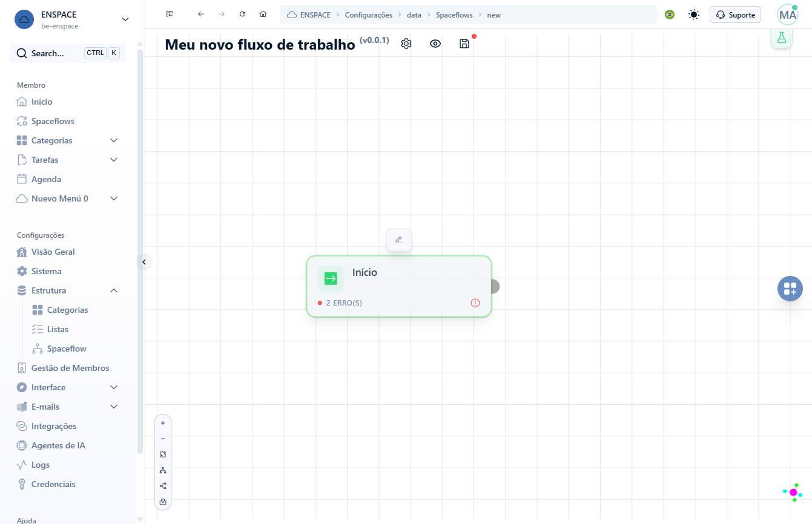Open the add-node blue round button
This screenshot has width=812, height=524.
tap(790, 289)
